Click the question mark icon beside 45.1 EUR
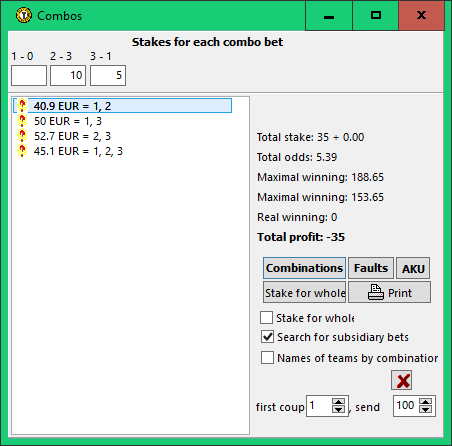452x446 pixels. [x=22, y=151]
